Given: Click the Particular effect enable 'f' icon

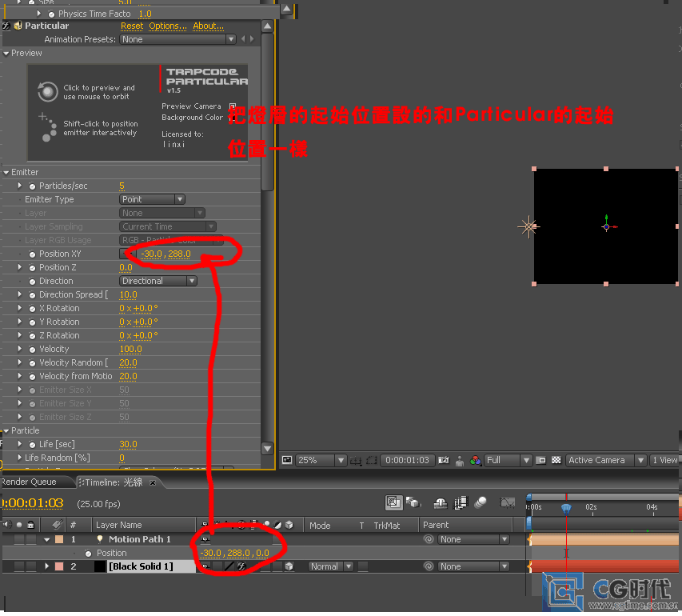Looking at the screenshot, I should pos(7,26).
